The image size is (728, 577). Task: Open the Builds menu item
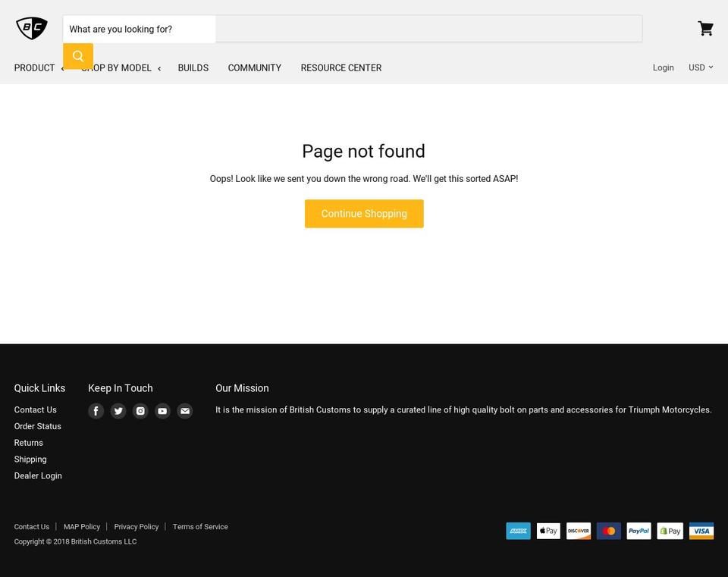(x=193, y=67)
